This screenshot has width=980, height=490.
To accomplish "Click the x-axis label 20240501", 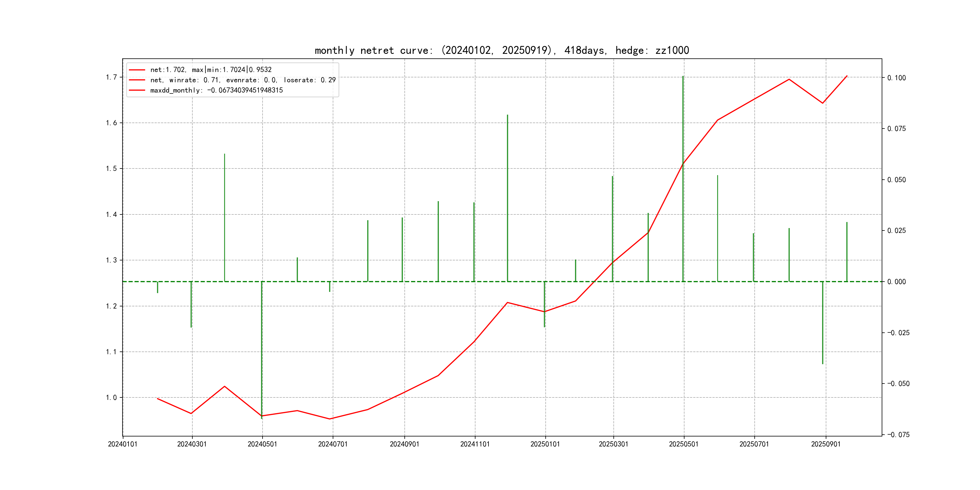I will [x=262, y=444].
